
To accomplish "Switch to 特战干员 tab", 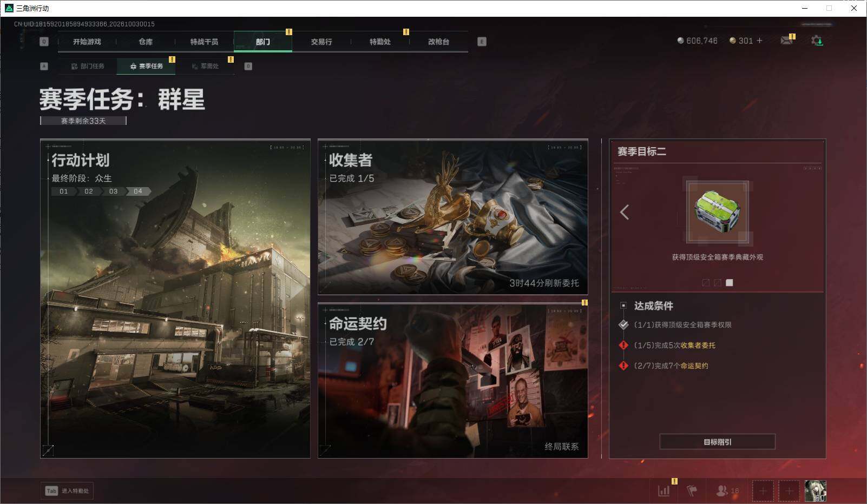I will 204,42.
